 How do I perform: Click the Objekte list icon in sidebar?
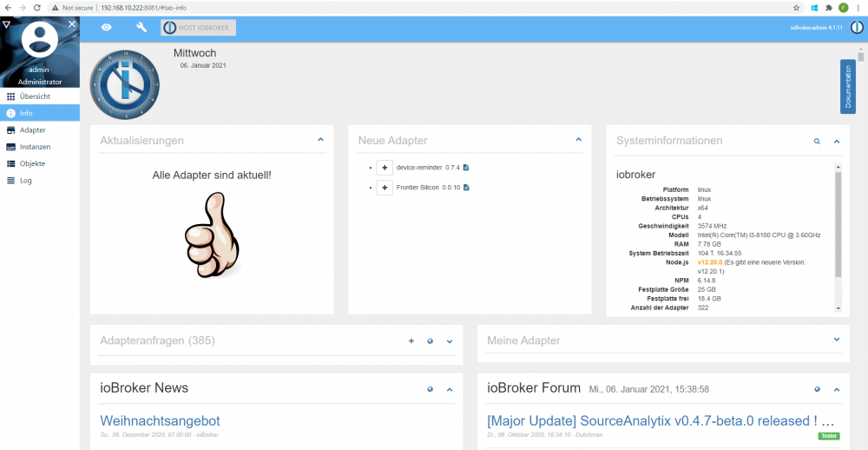10,163
